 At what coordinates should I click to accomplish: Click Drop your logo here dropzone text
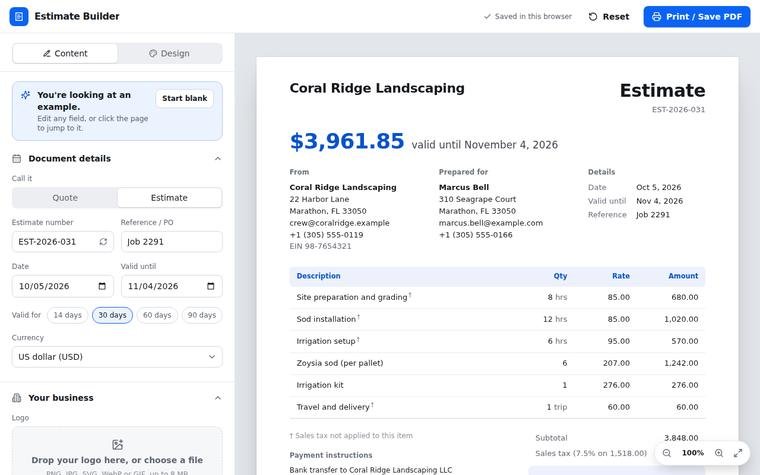pyautogui.click(x=117, y=460)
